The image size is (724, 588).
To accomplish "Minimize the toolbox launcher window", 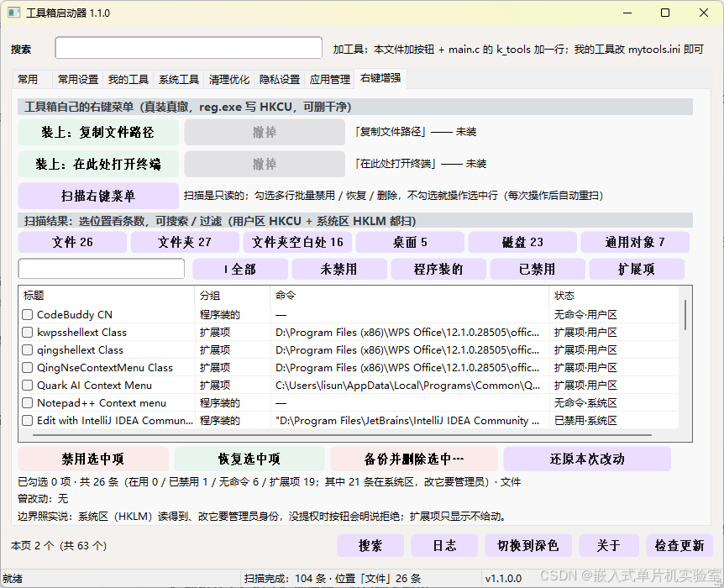I will click(627, 13).
